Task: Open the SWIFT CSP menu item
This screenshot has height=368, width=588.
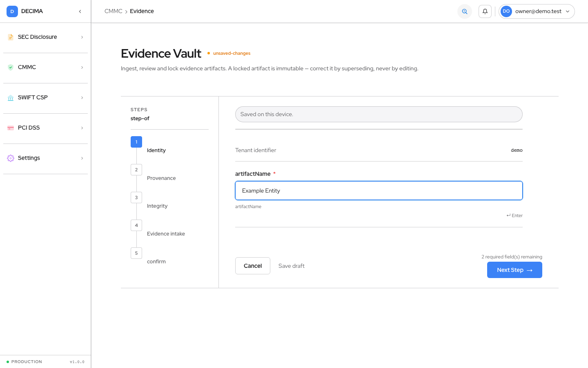Action: 45,98
